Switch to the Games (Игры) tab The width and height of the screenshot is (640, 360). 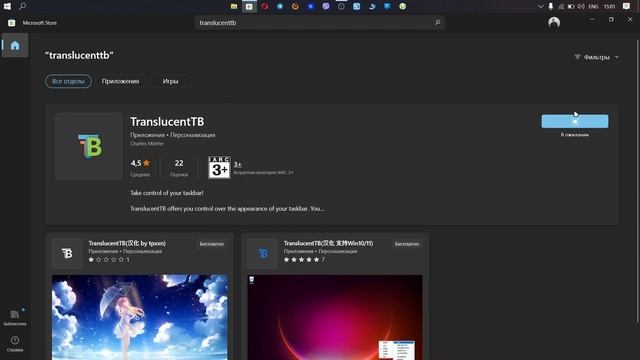(170, 81)
